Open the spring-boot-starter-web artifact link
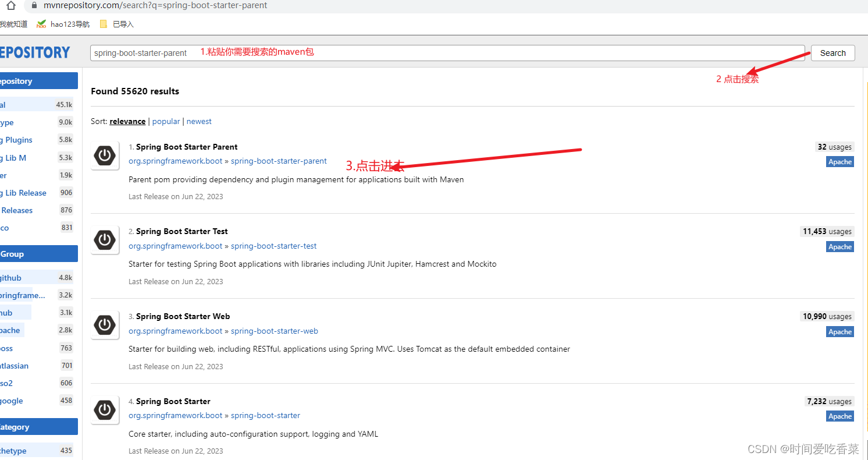868x460 pixels. pyautogui.click(x=275, y=331)
